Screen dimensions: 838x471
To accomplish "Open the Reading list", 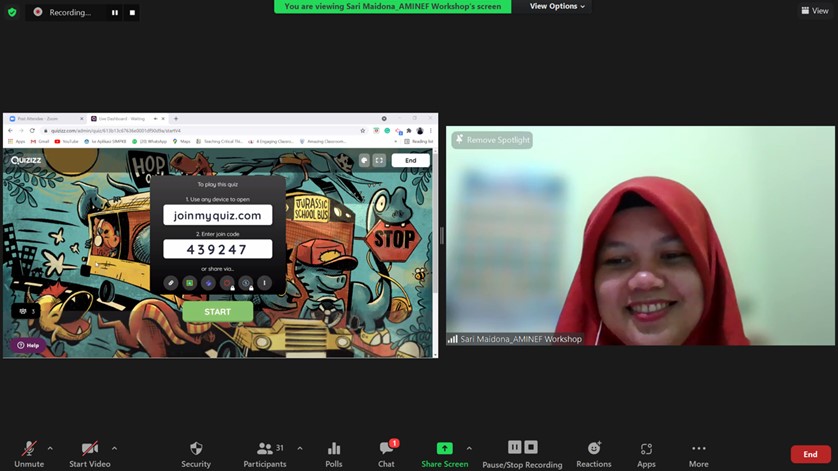I will [x=418, y=142].
